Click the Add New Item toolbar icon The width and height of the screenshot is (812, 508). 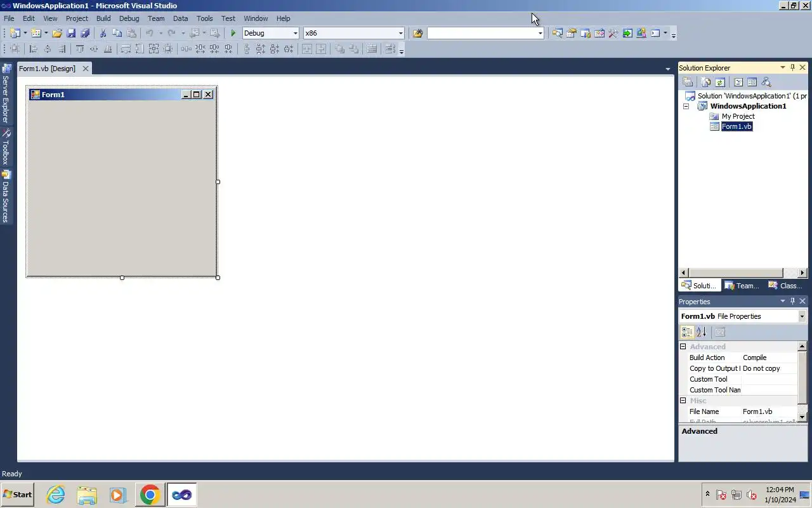point(36,33)
